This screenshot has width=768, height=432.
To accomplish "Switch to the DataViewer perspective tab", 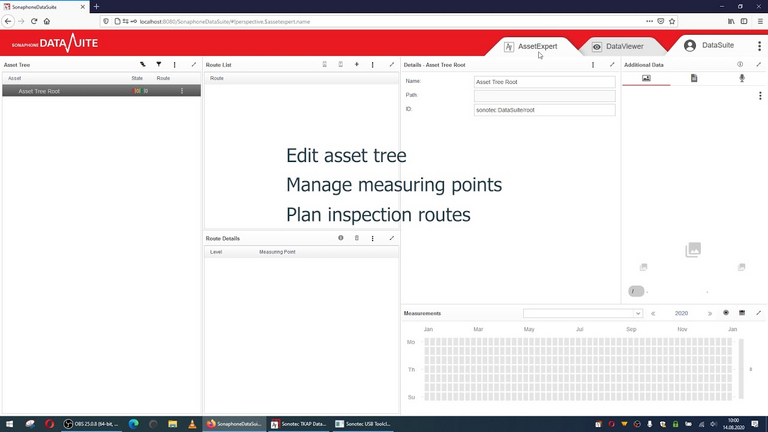I will [617, 47].
